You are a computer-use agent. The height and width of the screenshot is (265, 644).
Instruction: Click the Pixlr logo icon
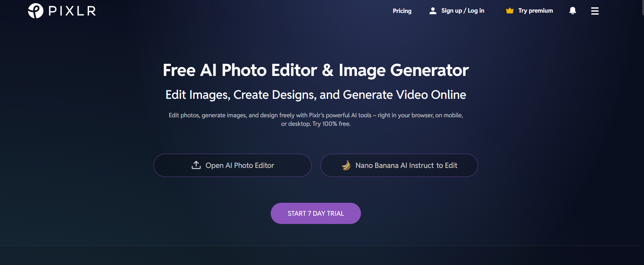36,11
